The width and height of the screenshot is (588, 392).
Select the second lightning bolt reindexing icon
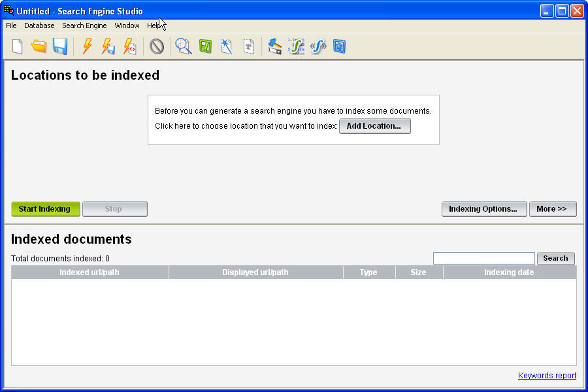click(x=108, y=46)
